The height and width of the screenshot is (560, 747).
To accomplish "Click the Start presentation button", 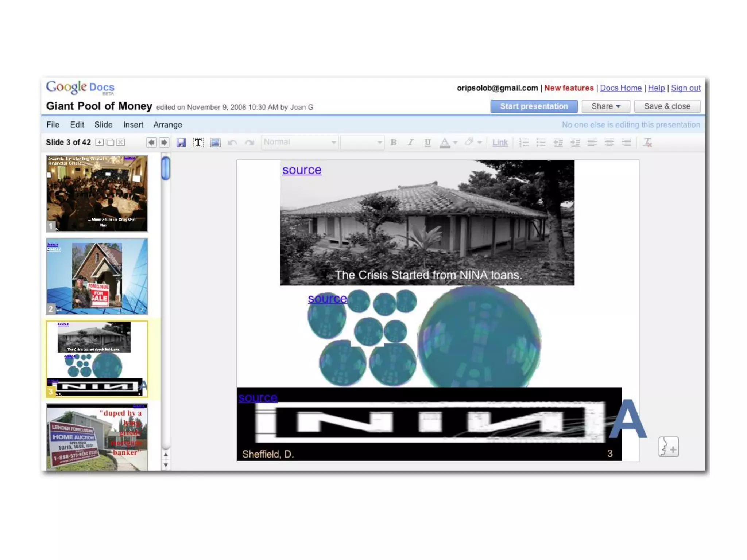I will 534,106.
